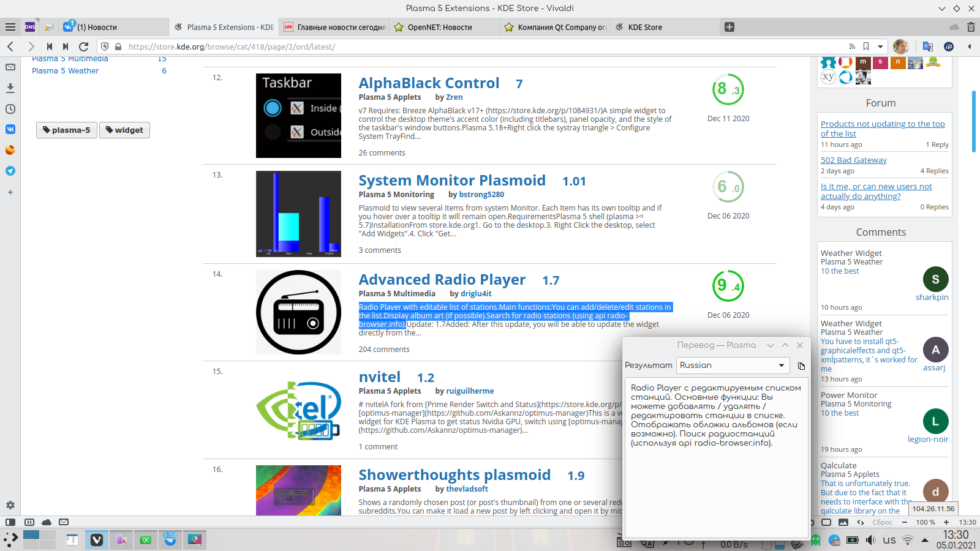Open the 'AlphaBlack Control' title link
This screenshot has width=980, height=551.
click(429, 83)
